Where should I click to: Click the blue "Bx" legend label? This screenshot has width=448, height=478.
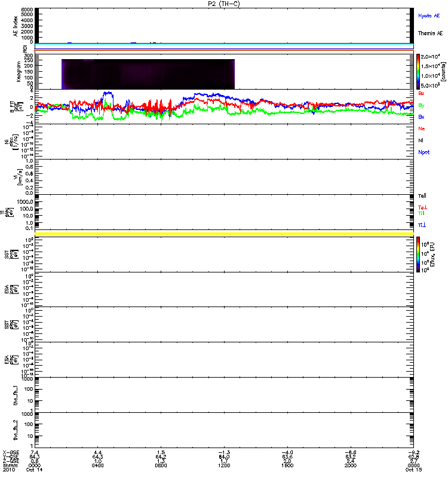(421, 117)
